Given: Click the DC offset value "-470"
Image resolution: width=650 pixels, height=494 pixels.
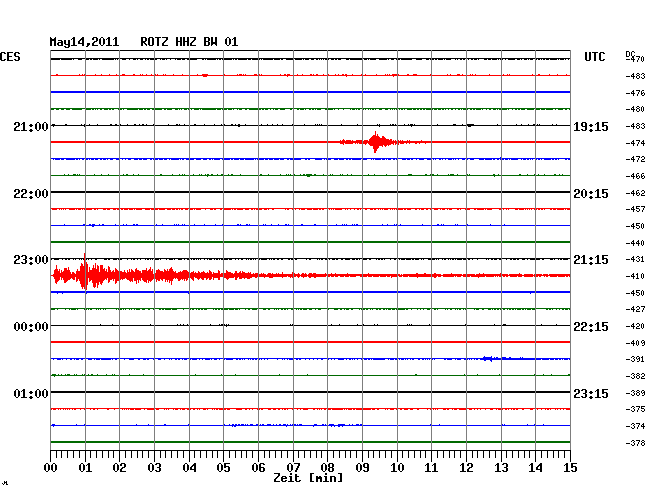Looking at the screenshot, I should (636, 59).
